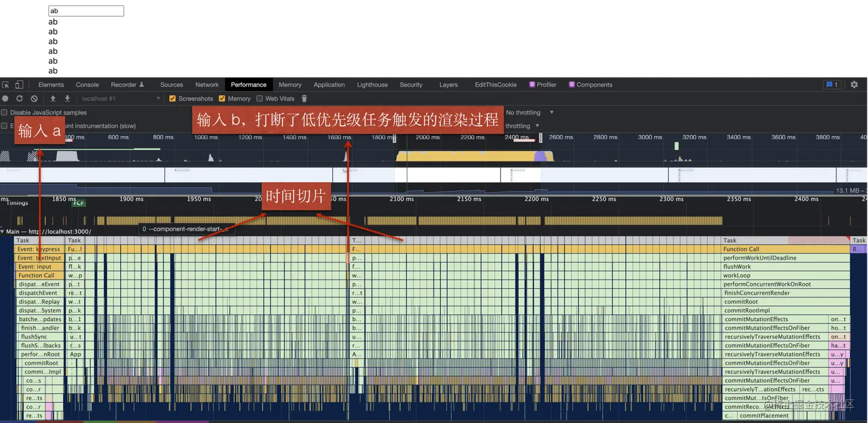Select the inspect element tool

point(6,84)
